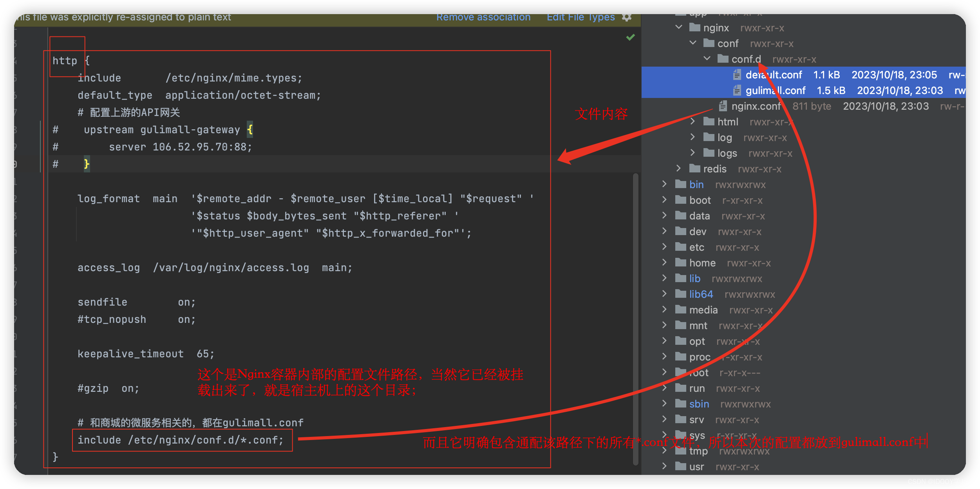The image size is (980, 489).
Task: Click the 'sendfile on;' line
Action: [136, 302]
